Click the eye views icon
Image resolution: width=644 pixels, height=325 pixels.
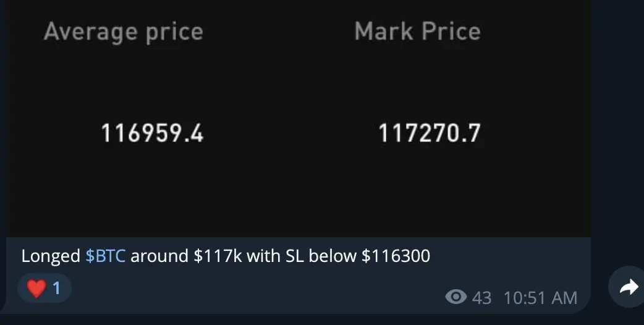pos(456,297)
